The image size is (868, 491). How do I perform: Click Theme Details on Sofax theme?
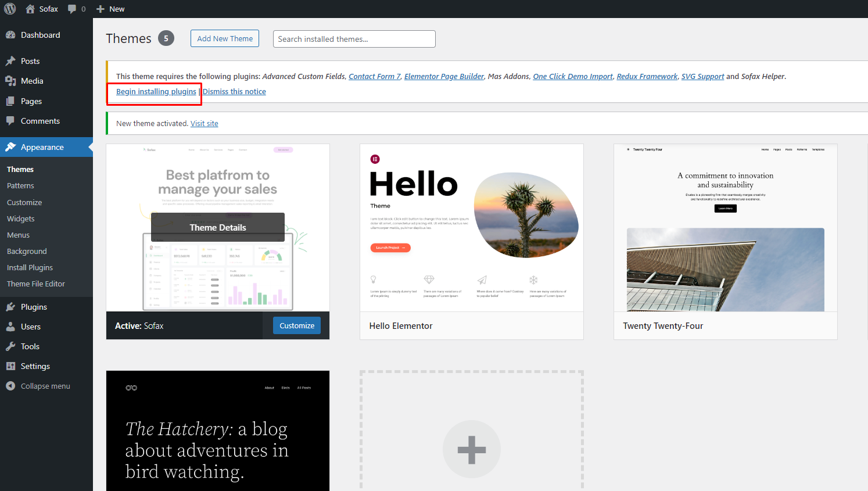coord(218,227)
